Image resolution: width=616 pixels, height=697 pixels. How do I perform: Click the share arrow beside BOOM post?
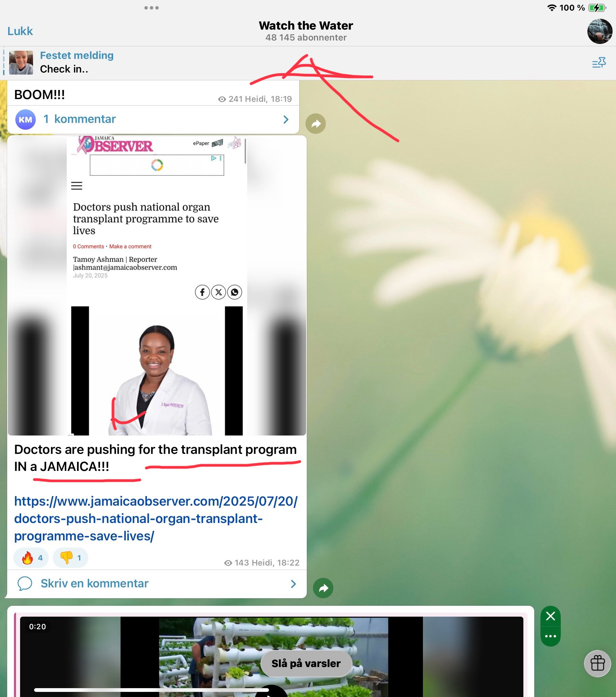coord(316,124)
